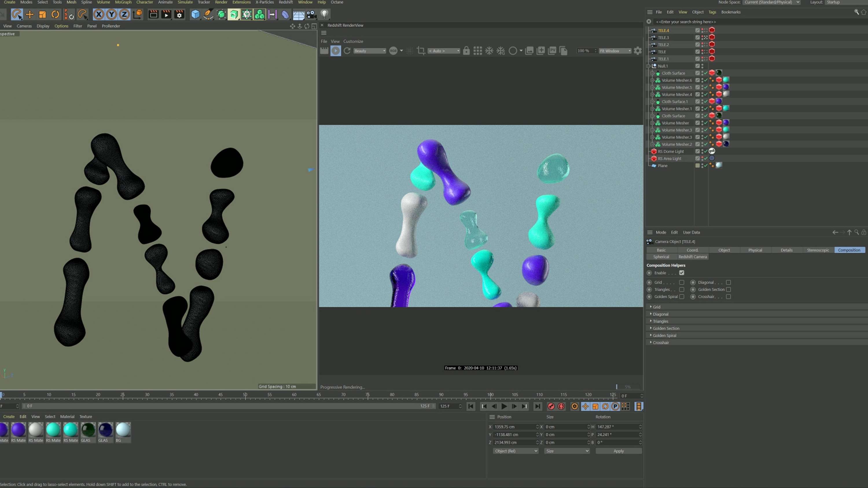Open the Simulate menu
Image resolution: width=868 pixels, height=488 pixels.
click(185, 2)
